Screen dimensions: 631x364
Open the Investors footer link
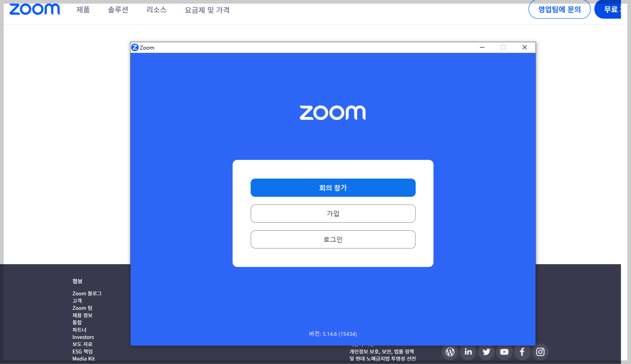pyautogui.click(x=83, y=337)
